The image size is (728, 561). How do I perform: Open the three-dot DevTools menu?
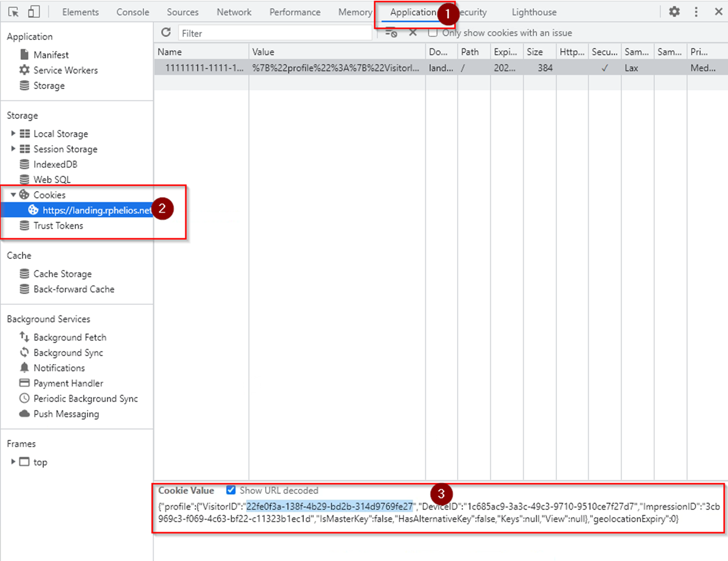click(x=696, y=12)
